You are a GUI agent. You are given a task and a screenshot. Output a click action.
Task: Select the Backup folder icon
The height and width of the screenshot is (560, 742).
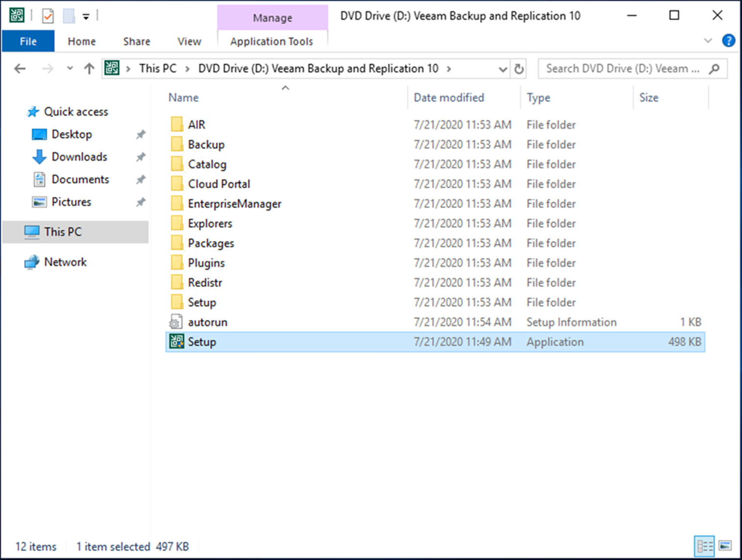tap(177, 144)
